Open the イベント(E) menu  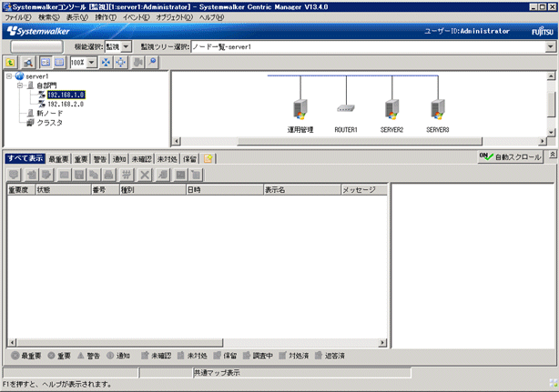click(x=137, y=17)
